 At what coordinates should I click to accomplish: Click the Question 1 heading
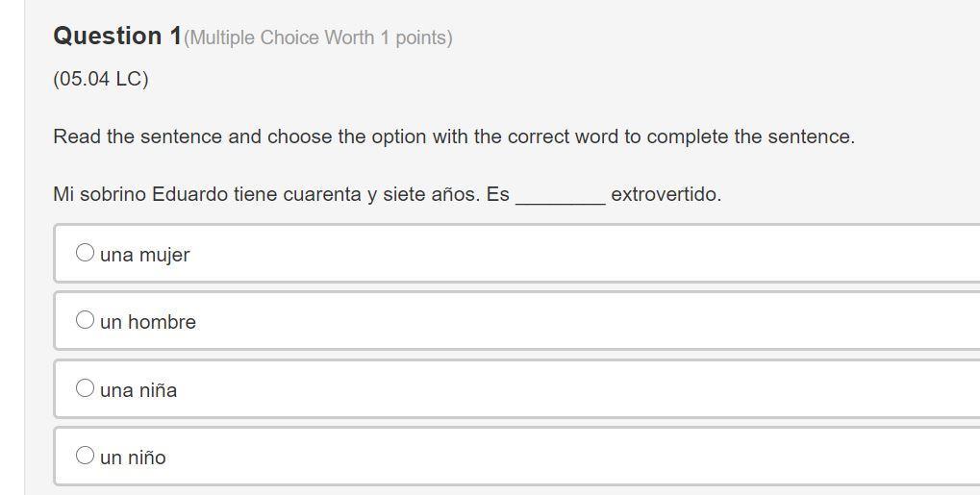[117, 37]
